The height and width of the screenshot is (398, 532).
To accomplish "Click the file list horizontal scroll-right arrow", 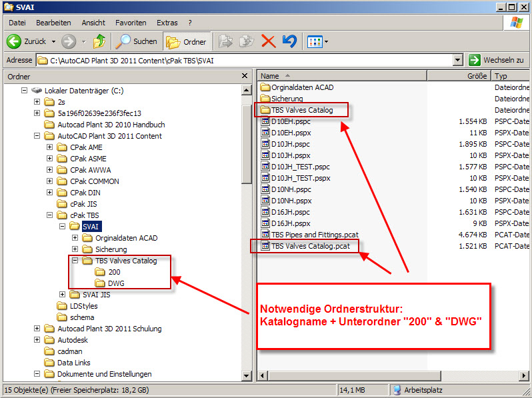I will tap(524, 375).
